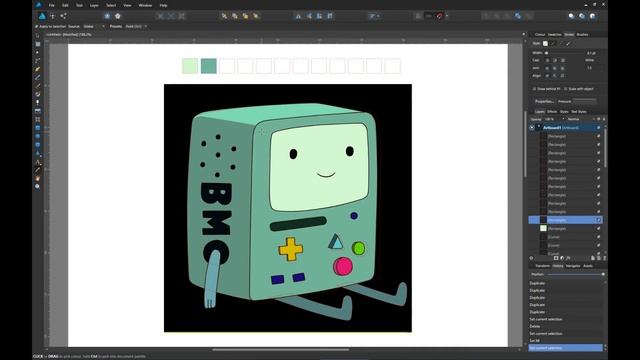This screenshot has width=640, height=360.
Task: Open the Point (1x1) radius dropdown
Action: tap(136, 26)
